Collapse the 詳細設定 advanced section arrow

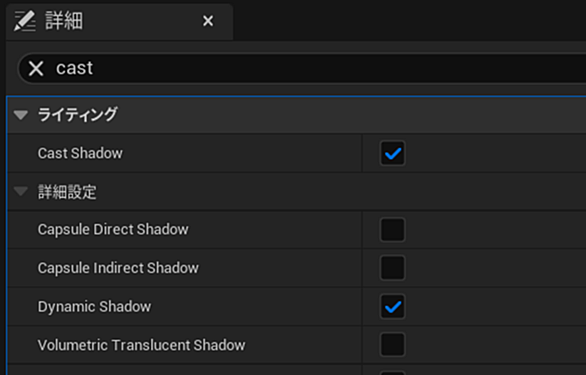click(x=21, y=191)
